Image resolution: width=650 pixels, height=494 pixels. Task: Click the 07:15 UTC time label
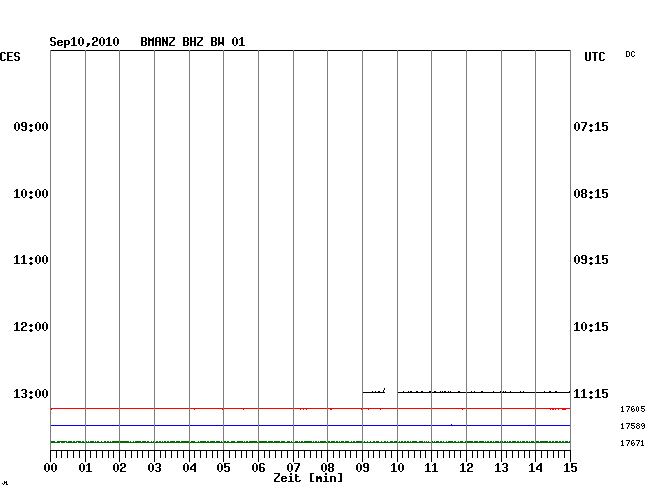click(x=591, y=127)
